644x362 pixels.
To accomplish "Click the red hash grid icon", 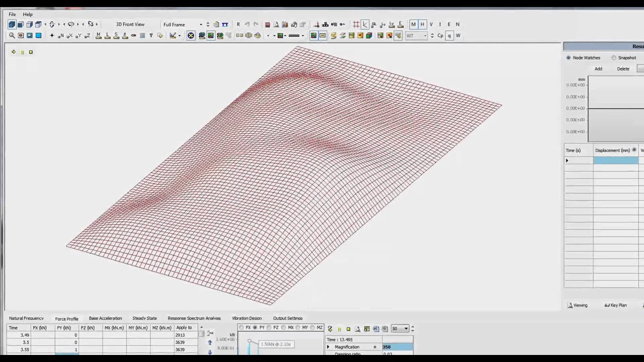I will 356,24.
